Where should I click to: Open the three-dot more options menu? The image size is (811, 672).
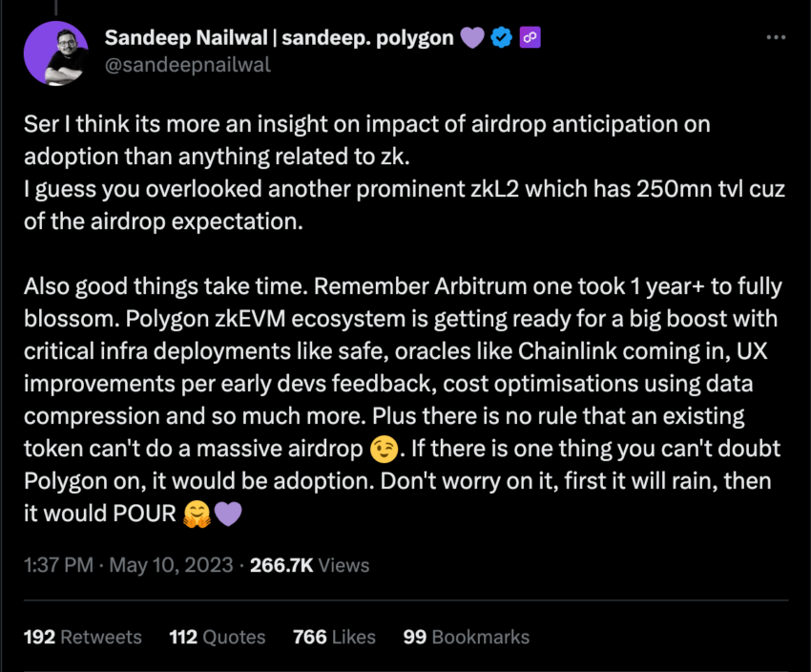[776, 37]
